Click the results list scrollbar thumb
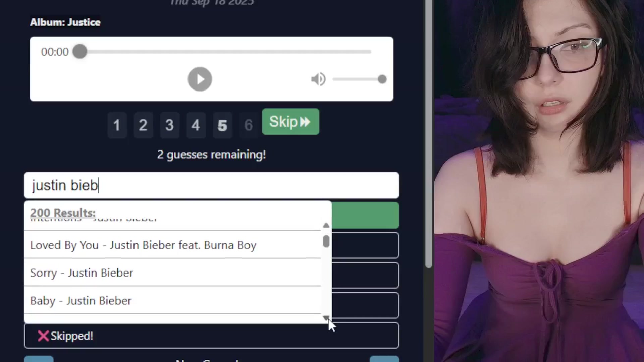The height and width of the screenshot is (362, 644). [x=326, y=241]
